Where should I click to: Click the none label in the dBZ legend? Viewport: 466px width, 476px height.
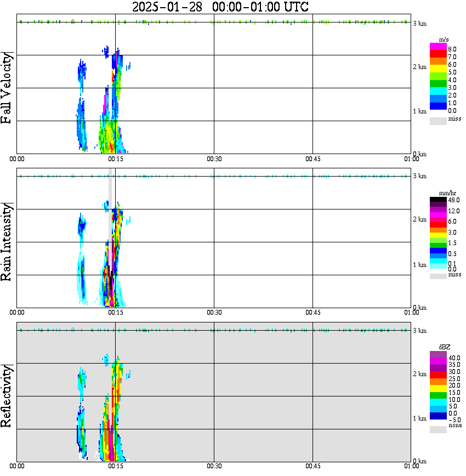tap(455, 425)
